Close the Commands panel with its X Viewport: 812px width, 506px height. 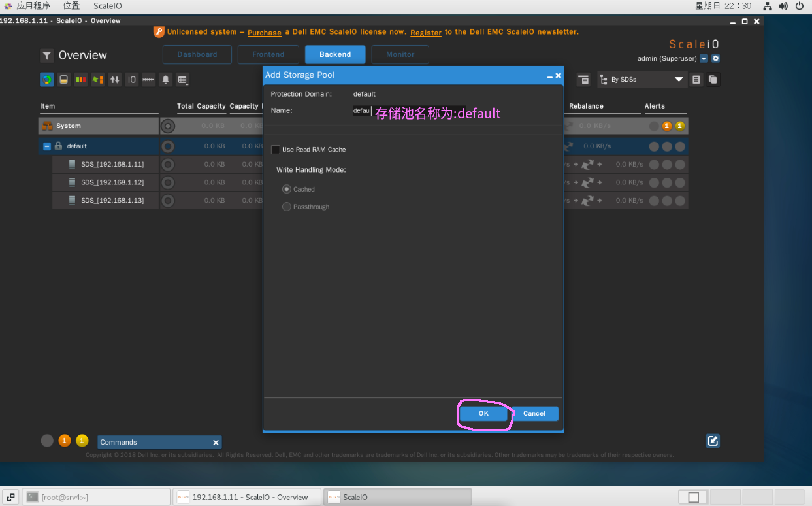coord(216,443)
